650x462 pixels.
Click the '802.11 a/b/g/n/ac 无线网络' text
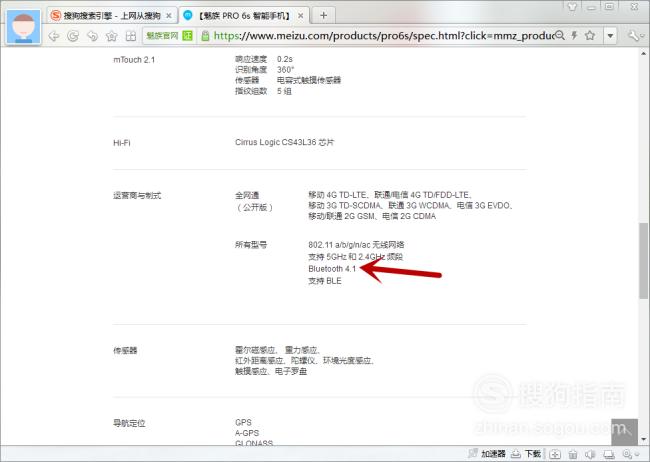[356, 245]
